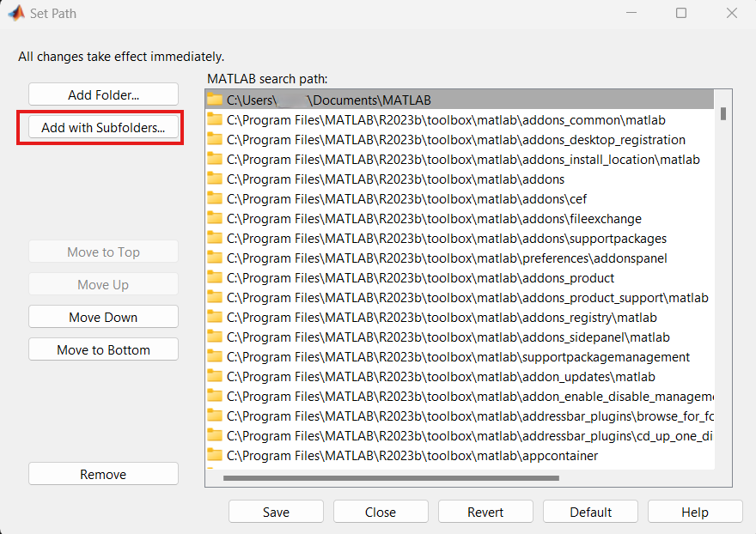
Task: Save the MATLAB search path
Action: coord(276,512)
